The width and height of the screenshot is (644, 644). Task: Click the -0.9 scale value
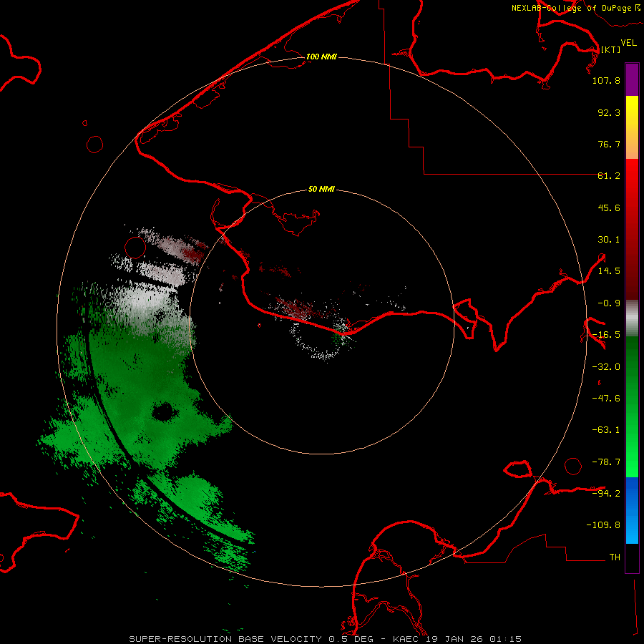(609, 303)
